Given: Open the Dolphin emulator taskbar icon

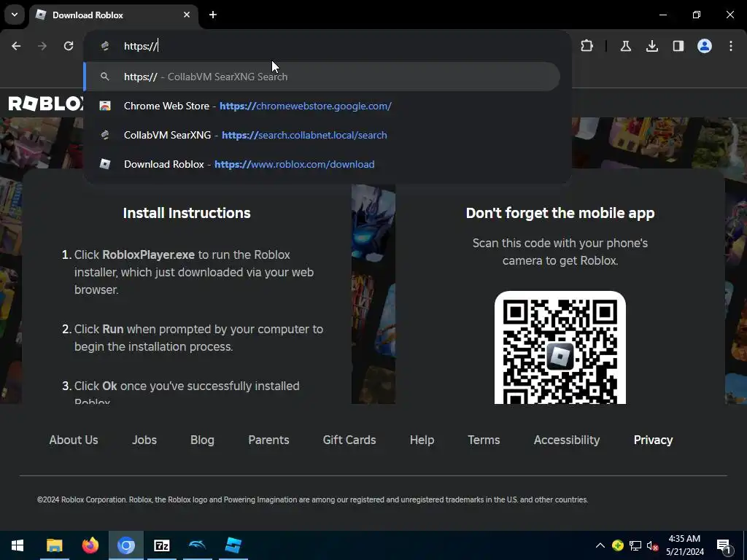Looking at the screenshot, I should [197, 545].
